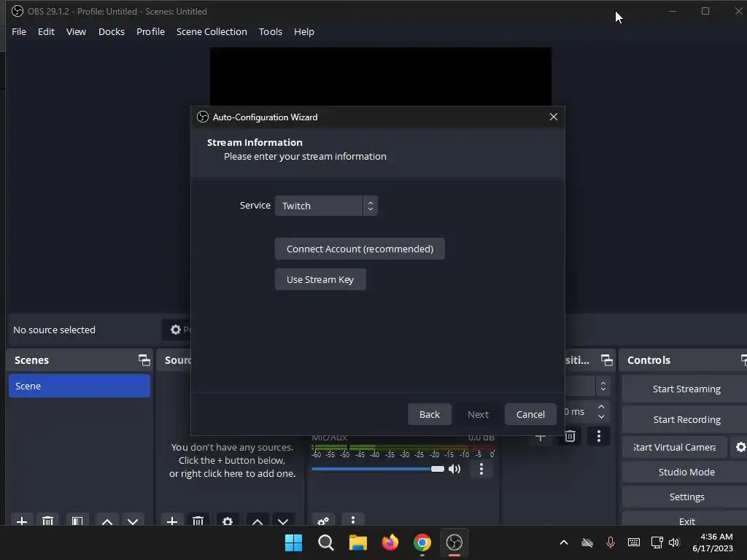The height and width of the screenshot is (560, 747).
Task: Click Exit in Controls panel
Action: [686, 521]
